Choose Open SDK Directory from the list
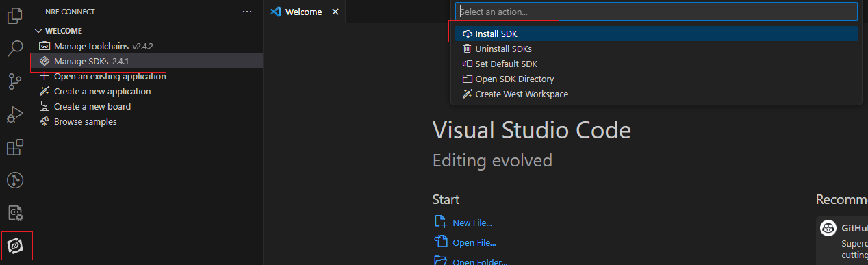 coord(656,79)
